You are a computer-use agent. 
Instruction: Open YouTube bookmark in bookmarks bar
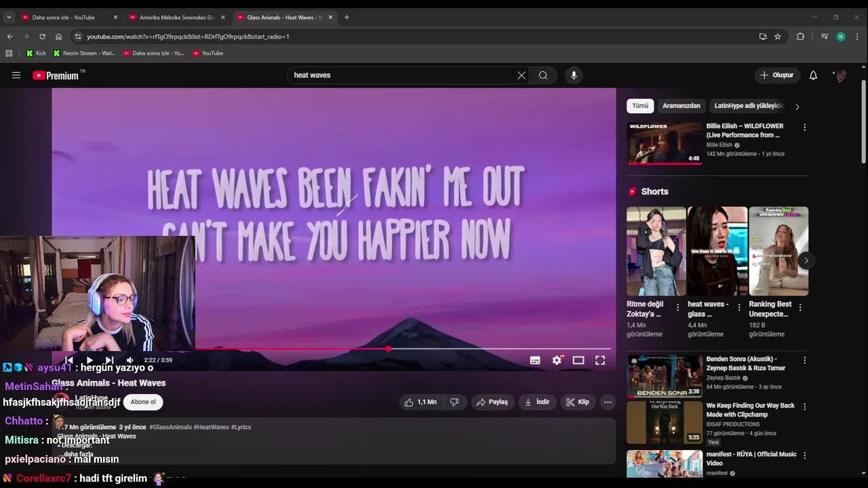[x=208, y=53]
